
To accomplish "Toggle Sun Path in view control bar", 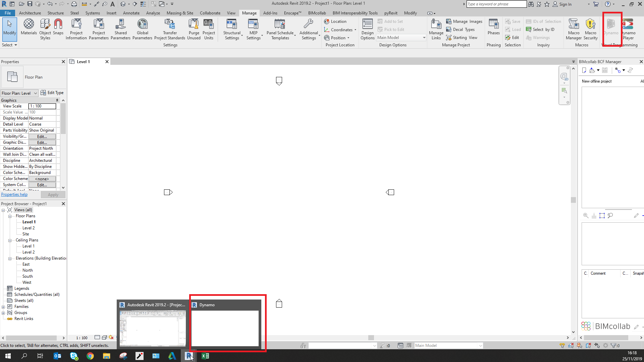I will 111,337.
